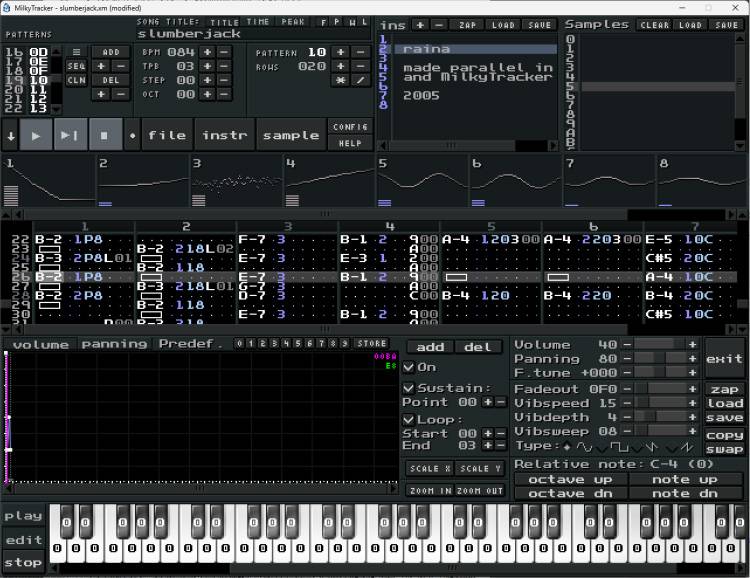Open the instr editor panel

225,135
